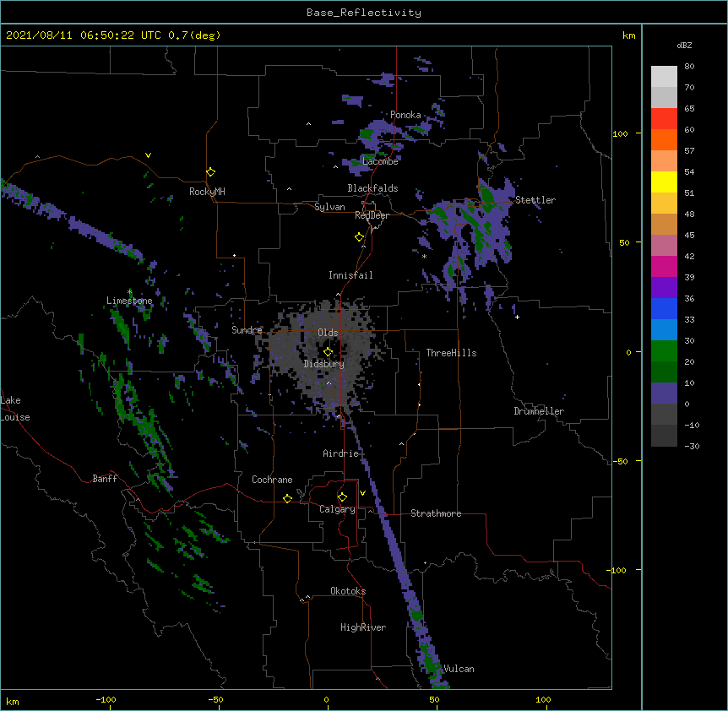The height and width of the screenshot is (711, 728).
Task: Click the -100 tick on the bottom axis
Action: click(106, 699)
